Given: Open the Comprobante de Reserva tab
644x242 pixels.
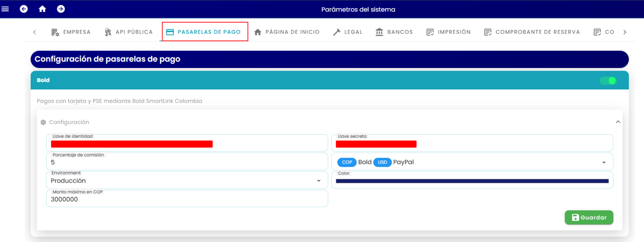Looking at the screenshot, I should (532, 32).
